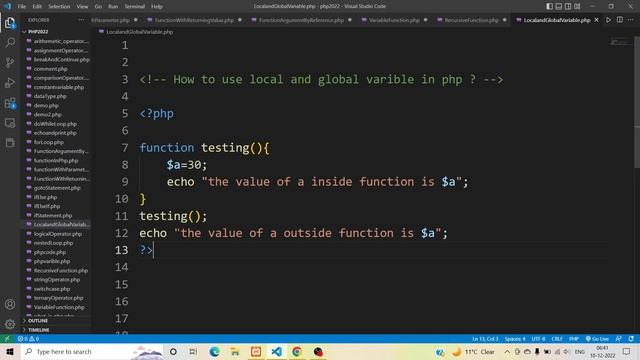Expand the Outline section
The height and width of the screenshot is (360, 640).
[37, 321]
